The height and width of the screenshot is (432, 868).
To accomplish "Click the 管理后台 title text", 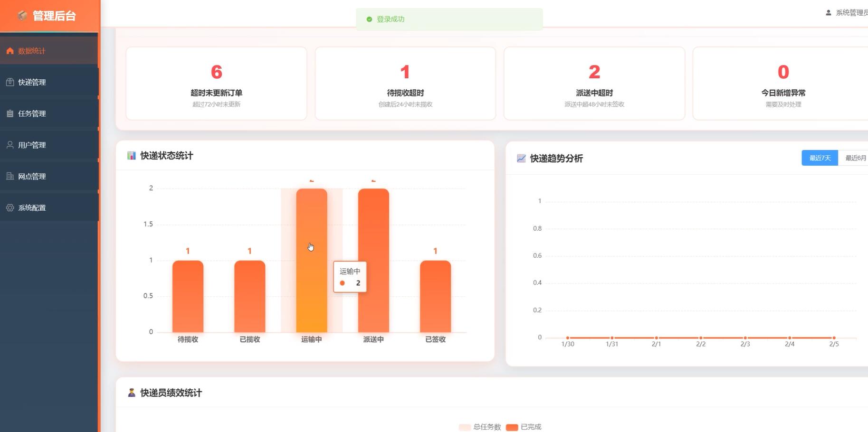I will coord(54,16).
